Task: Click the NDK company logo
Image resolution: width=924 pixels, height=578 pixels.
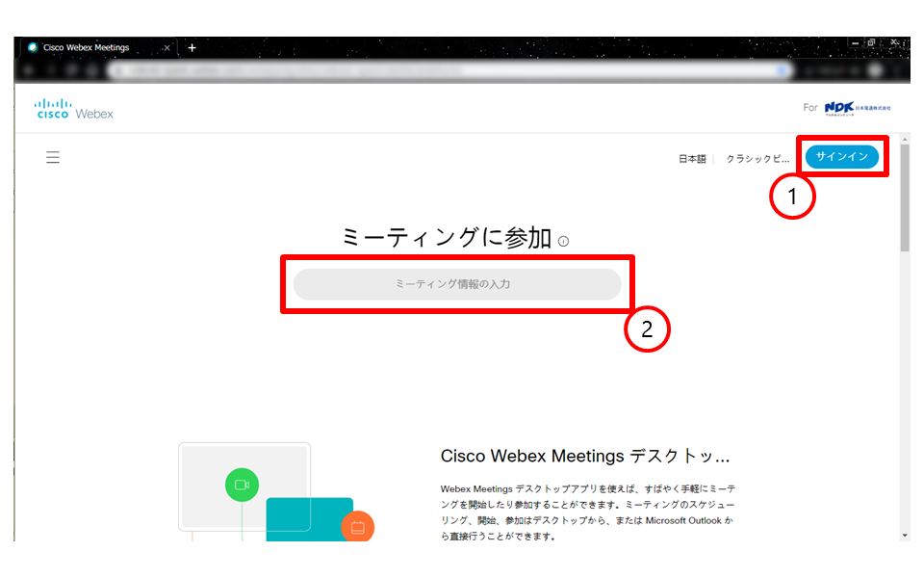Action: pyautogui.click(x=858, y=107)
